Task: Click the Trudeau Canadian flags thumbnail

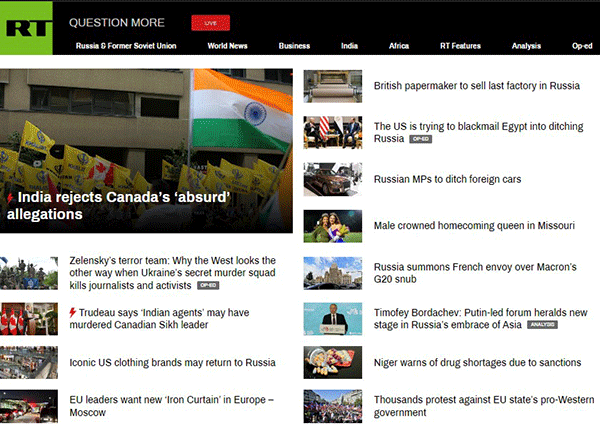Action: pos(29,319)
